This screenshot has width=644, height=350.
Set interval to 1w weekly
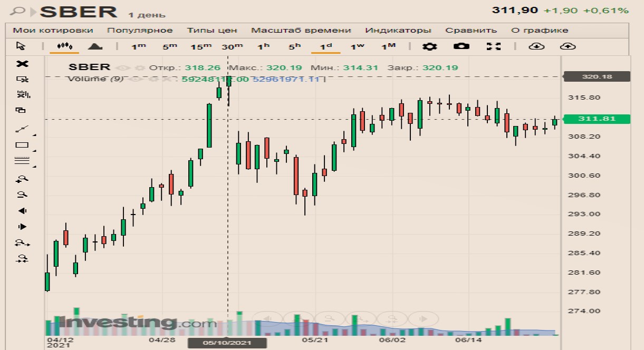click(357, 46)
